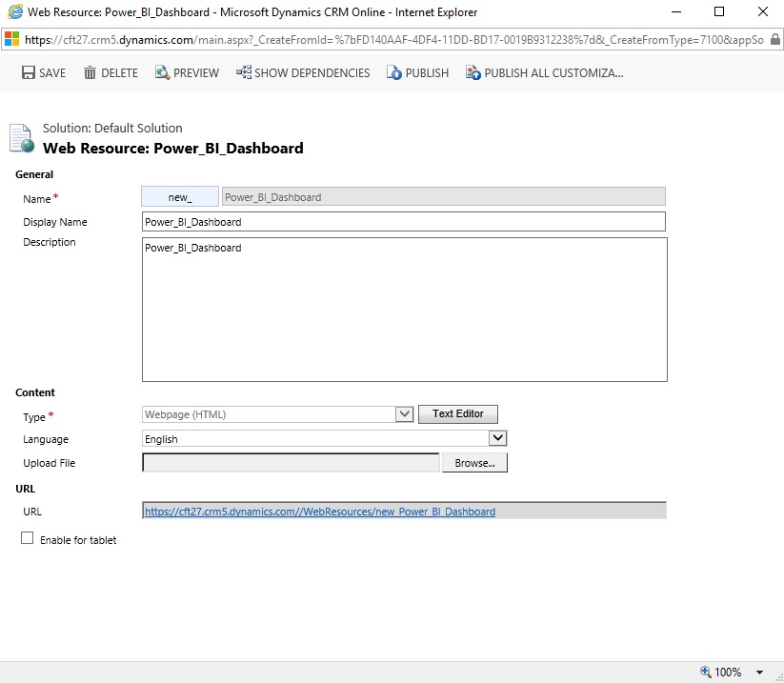This screenshot has height=683, width=784.
Task: Click the Publish icon in toolbar
Action: pos(394,73)
